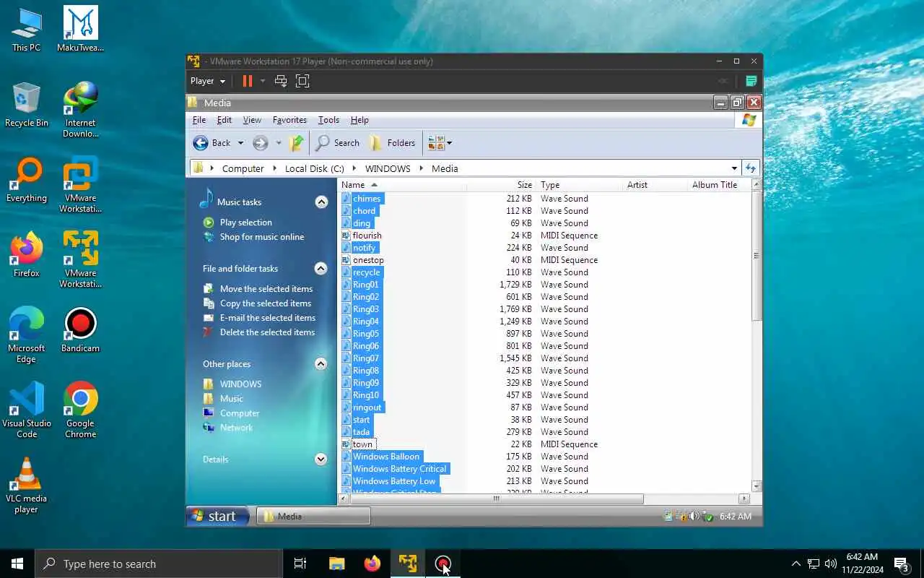
Task: Select the Windows Balloon file
Action: click(x=385, y=457)
